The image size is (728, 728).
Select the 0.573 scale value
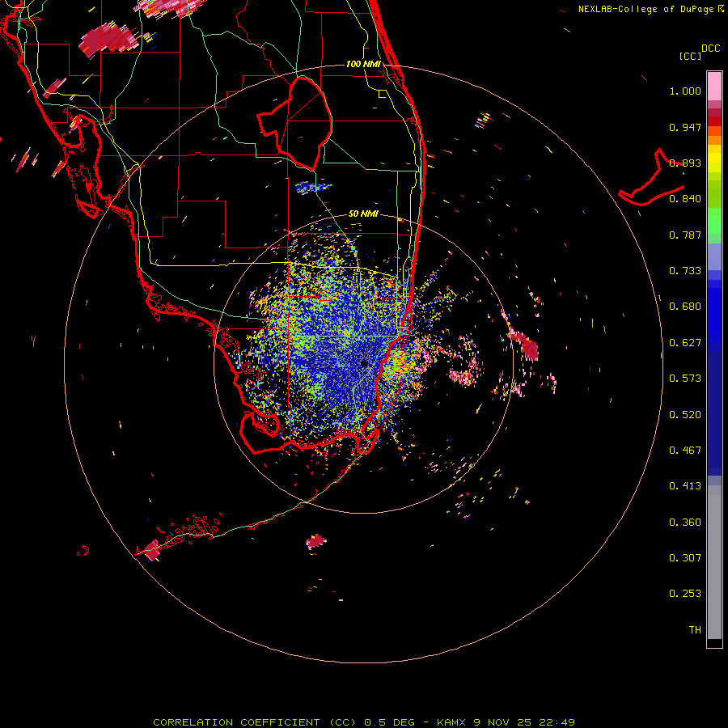(x=685, y=379)
